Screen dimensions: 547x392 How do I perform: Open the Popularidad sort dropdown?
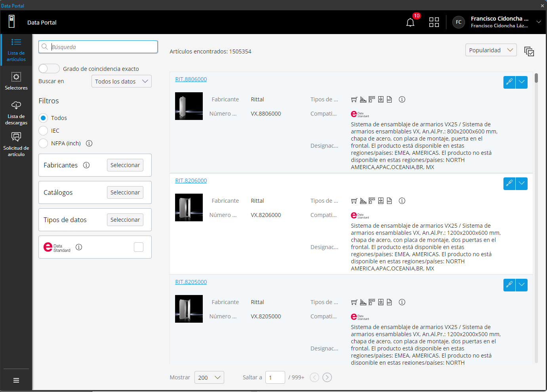[x=491, y=50]
